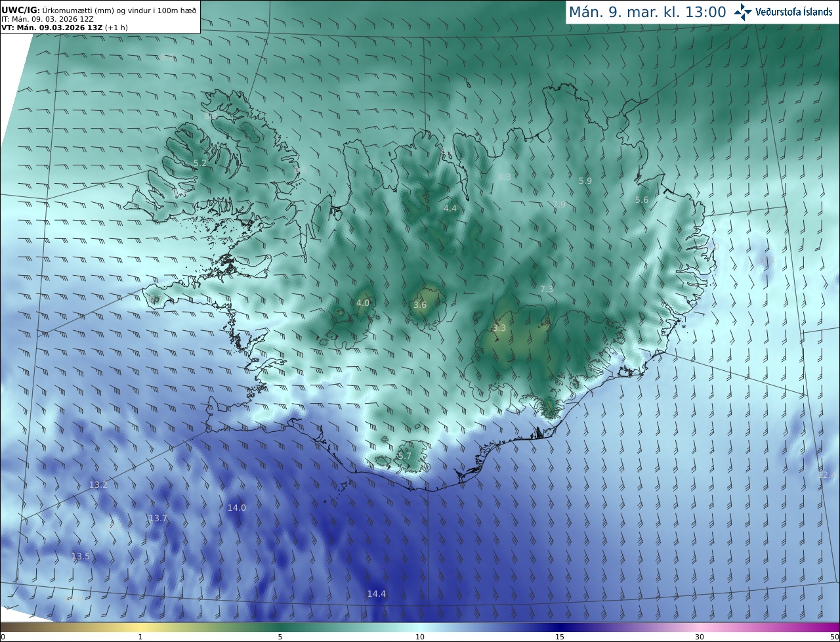Click the VT: Mán. 09.03.2026 13Z line
This screenshot has width=840, height=642.
tap(64, 28)
